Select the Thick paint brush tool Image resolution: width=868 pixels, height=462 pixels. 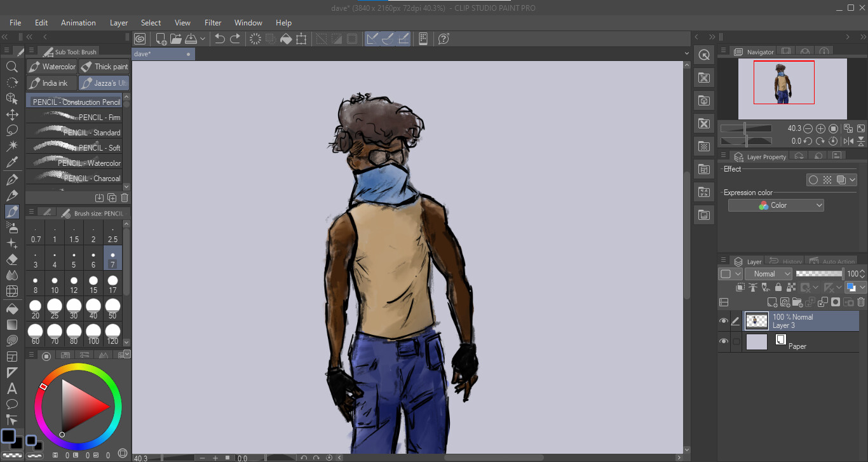[x=104, y=66]
